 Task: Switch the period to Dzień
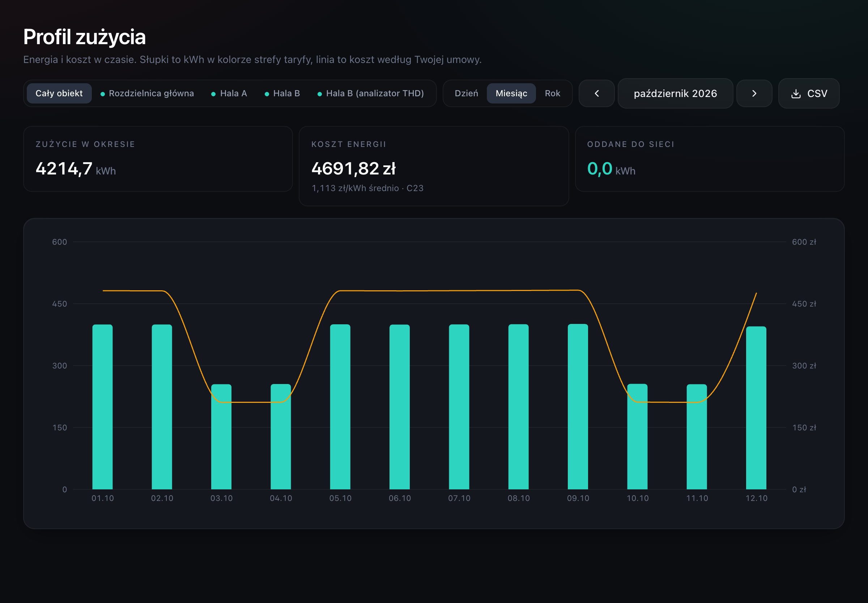point(466,93)
